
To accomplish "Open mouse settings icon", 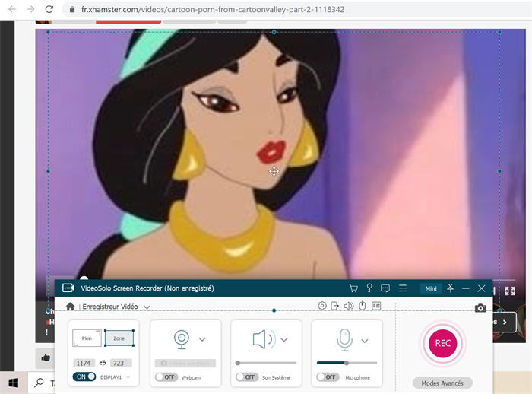I will point(363,306).
